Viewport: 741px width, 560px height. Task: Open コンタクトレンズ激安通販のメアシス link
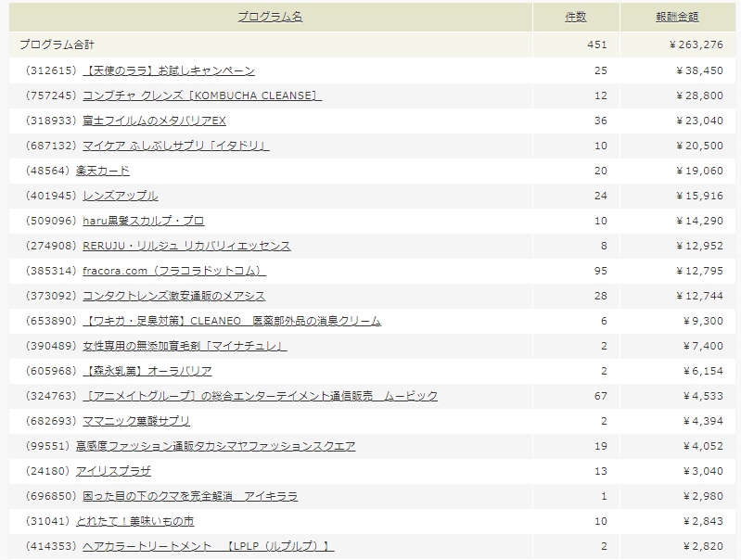(174, 297)
